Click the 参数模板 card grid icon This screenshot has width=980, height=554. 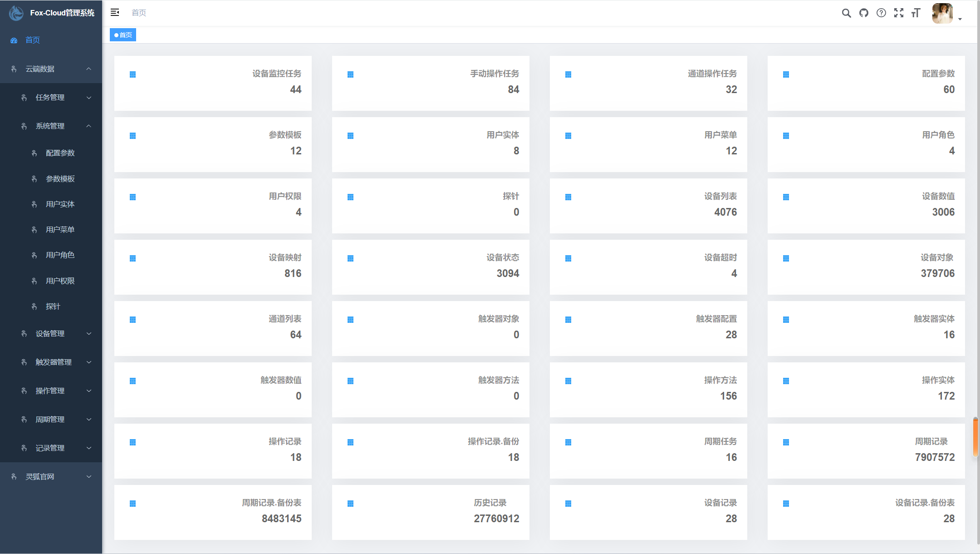(x=132, y=136)
